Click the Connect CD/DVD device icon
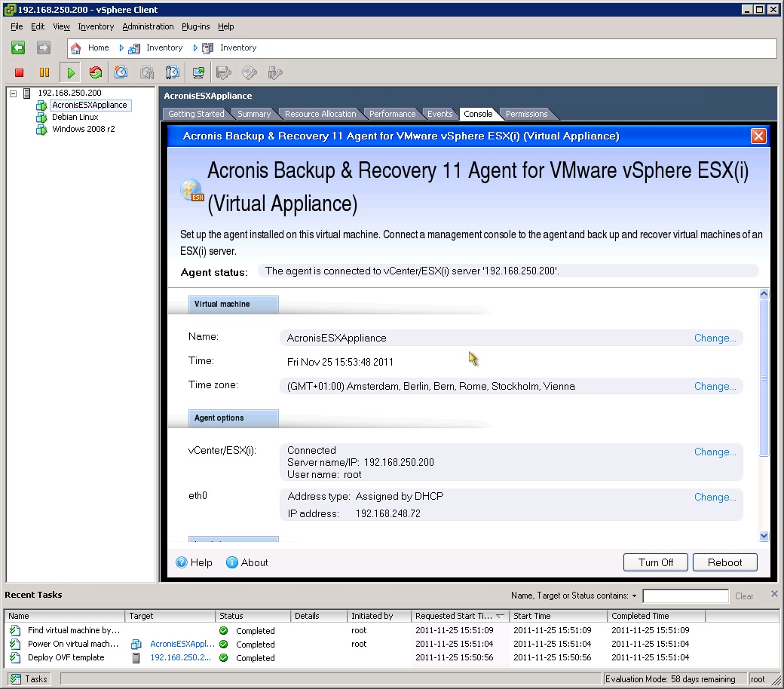784x689 pixels. click(x=250, y=73)
